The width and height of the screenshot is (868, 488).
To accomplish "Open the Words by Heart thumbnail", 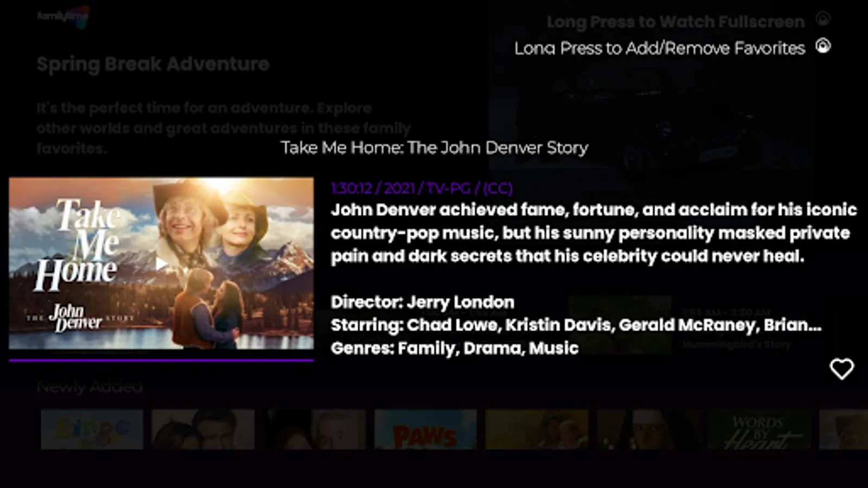I will pos(759,429).
